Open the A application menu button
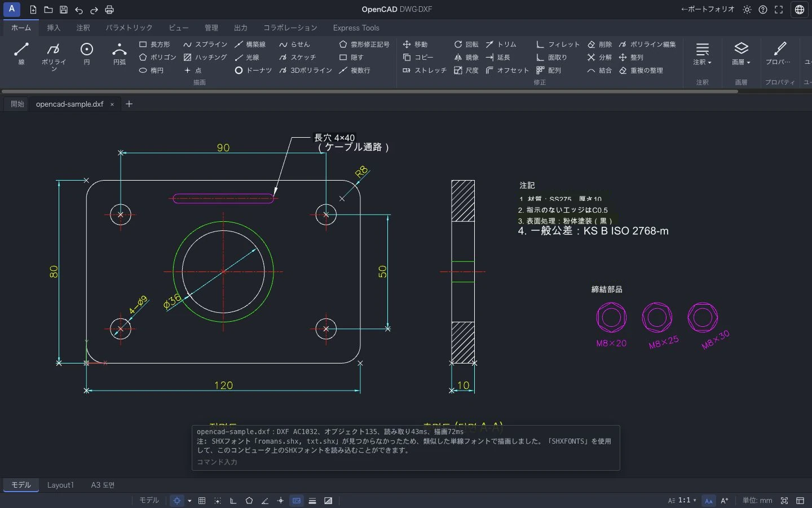 click(x=11, y=9)
